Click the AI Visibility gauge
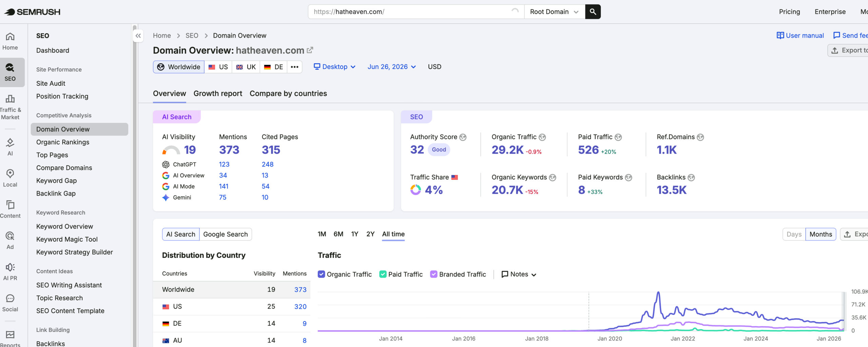Viewport: 868px width, 347px height. point(171,150)
